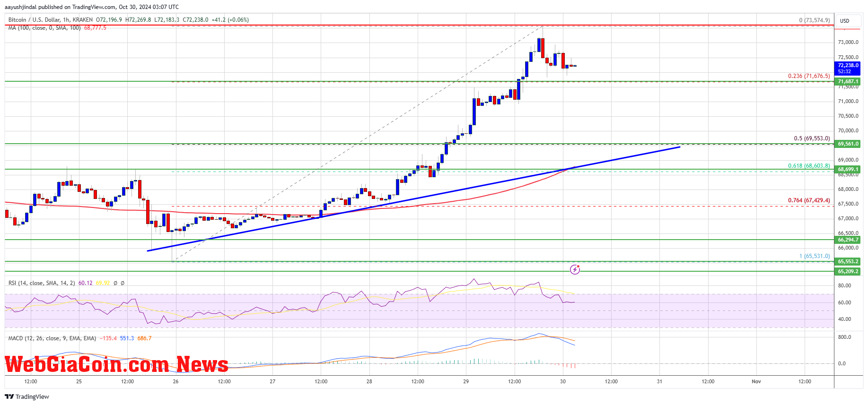Click the MACD axis value 0.0
The height and width of the screenshot is (405, 868).
[x=842, y=363]
